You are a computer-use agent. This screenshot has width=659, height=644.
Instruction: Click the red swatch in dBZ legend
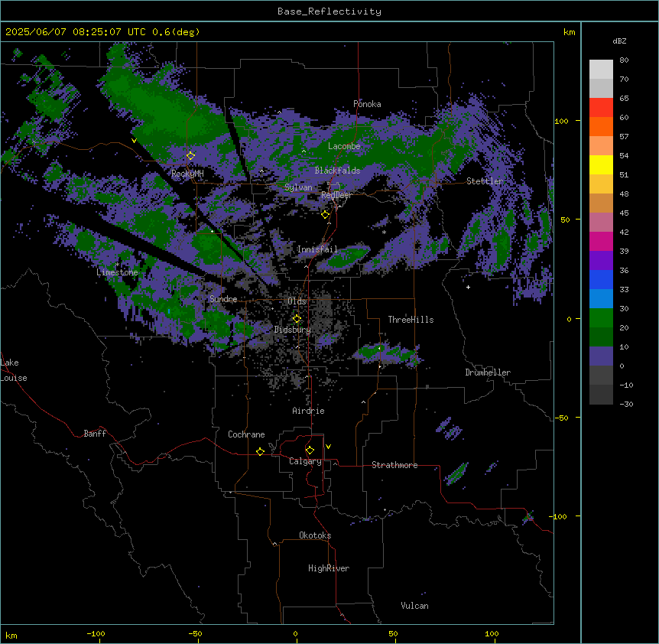pos(601,108)
